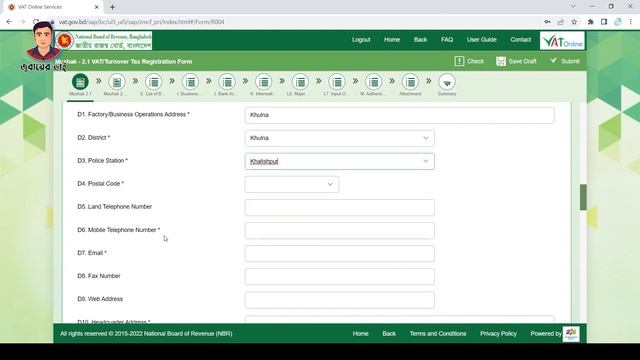The height and width of the screenshot is (360, 640).
Task: Submit the registration form
Action: 565,61
